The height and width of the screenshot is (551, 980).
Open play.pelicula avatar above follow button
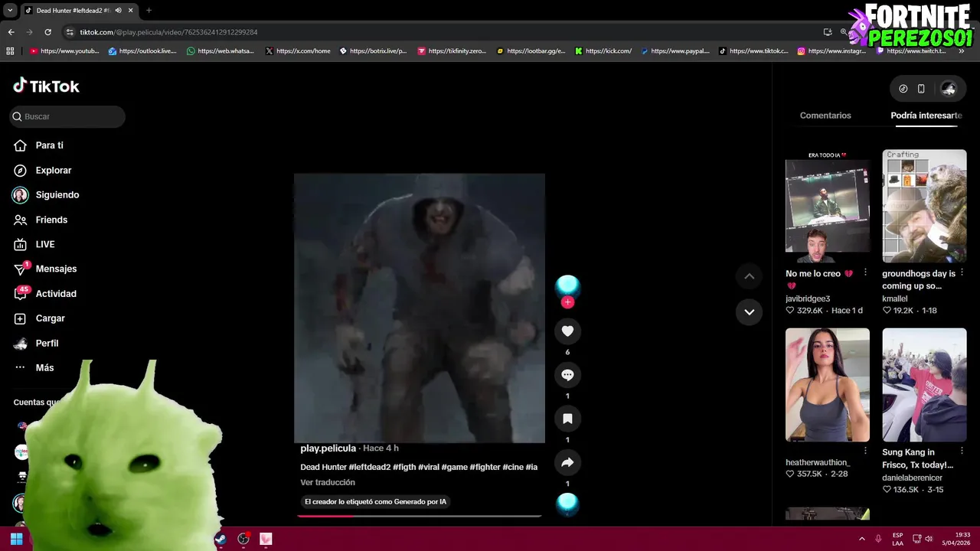(567, 285)
